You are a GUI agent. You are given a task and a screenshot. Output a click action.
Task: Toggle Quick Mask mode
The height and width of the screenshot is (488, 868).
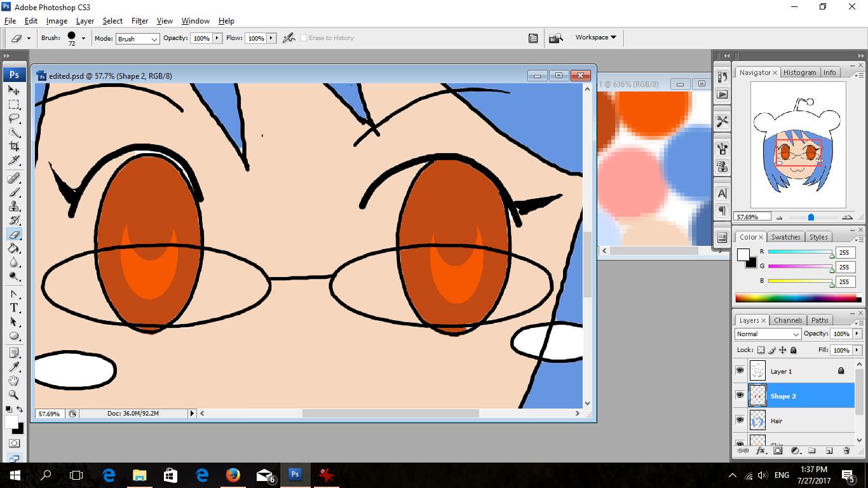(x=14, y=443)
